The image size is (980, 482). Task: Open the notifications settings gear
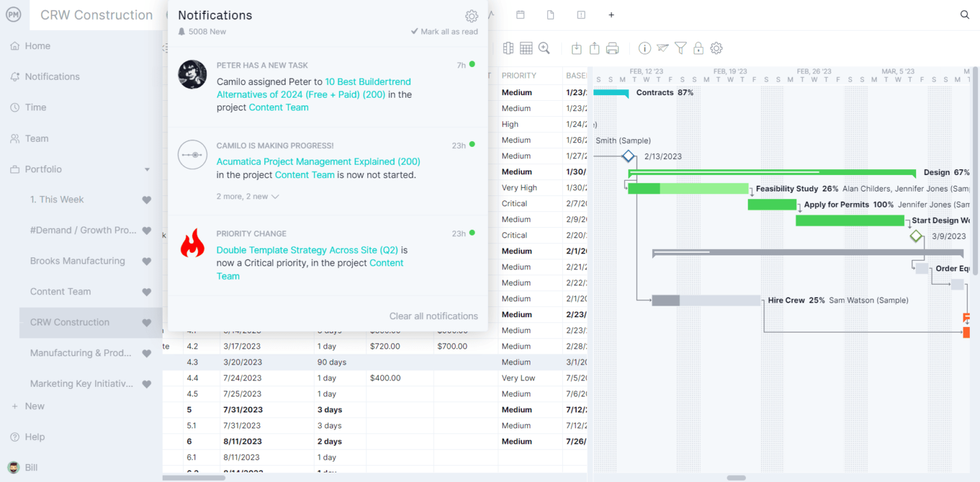[471, 16]
